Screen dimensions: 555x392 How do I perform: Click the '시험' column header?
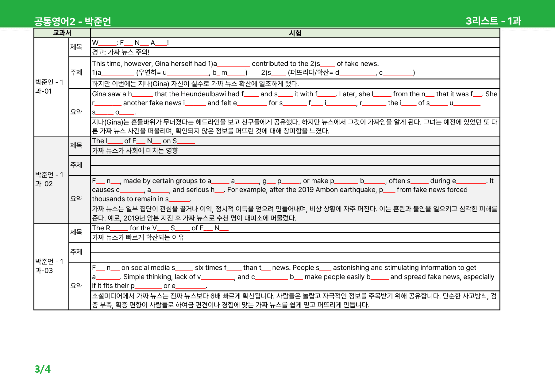pos(295,33)
